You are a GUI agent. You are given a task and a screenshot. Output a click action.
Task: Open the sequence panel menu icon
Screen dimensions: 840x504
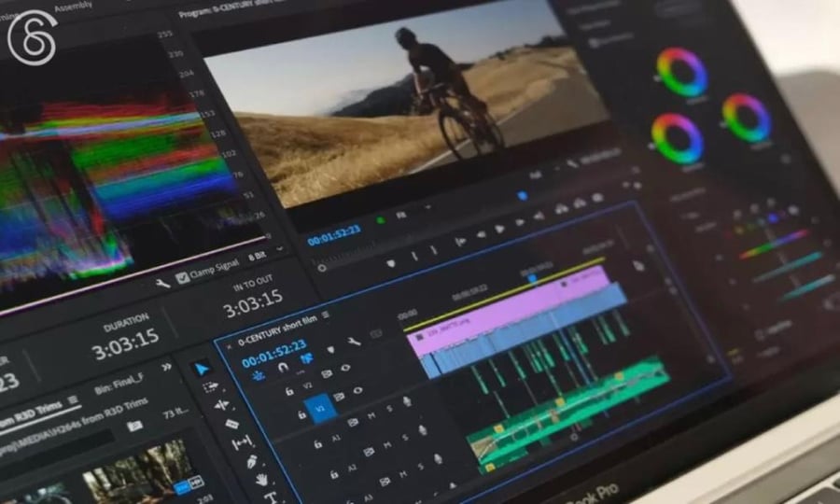[x=326, y=315]
